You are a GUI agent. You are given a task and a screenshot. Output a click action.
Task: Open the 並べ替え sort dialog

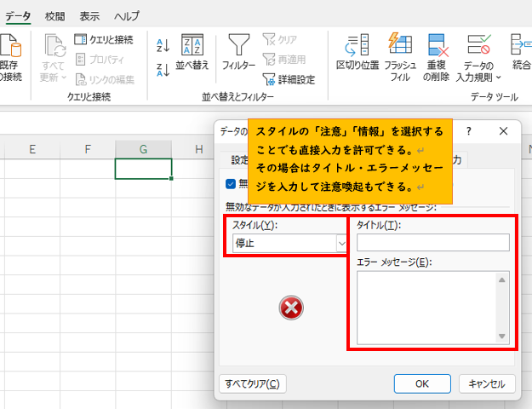[x=192, y=52]
